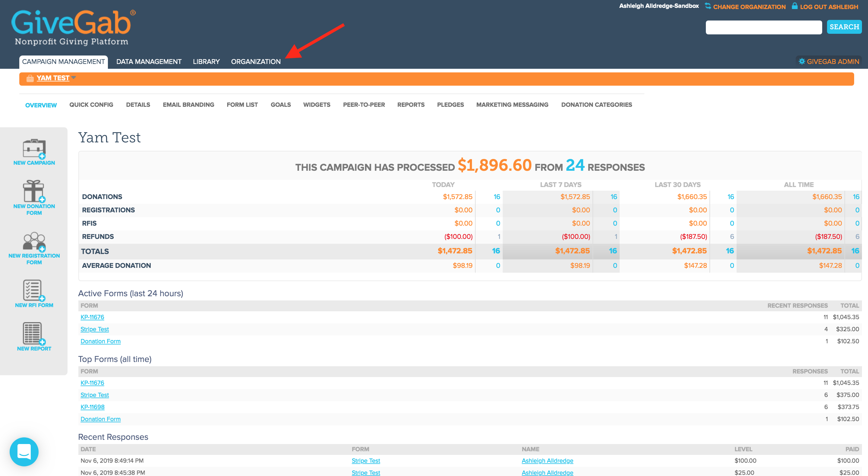Click the log out lock icon
Image resolution: width=868 pixels, height=476 pixels.
(794, 6)
